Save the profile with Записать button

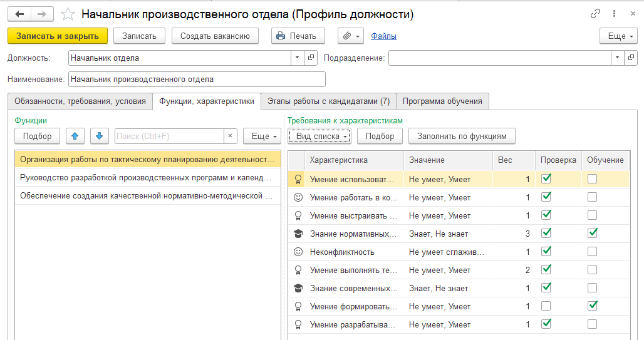pyautogui.click(x=139, y=36)
